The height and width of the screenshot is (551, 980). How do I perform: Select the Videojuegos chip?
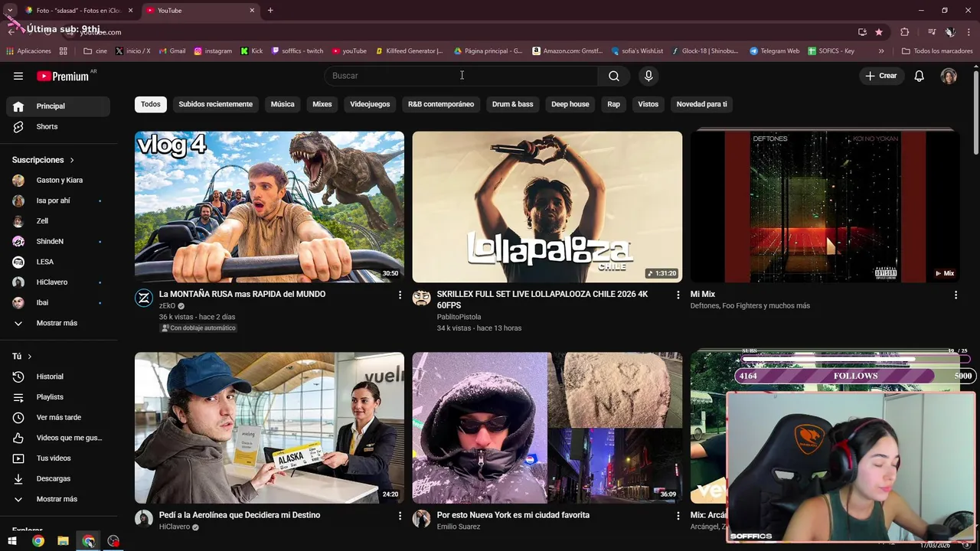[370, 104]
